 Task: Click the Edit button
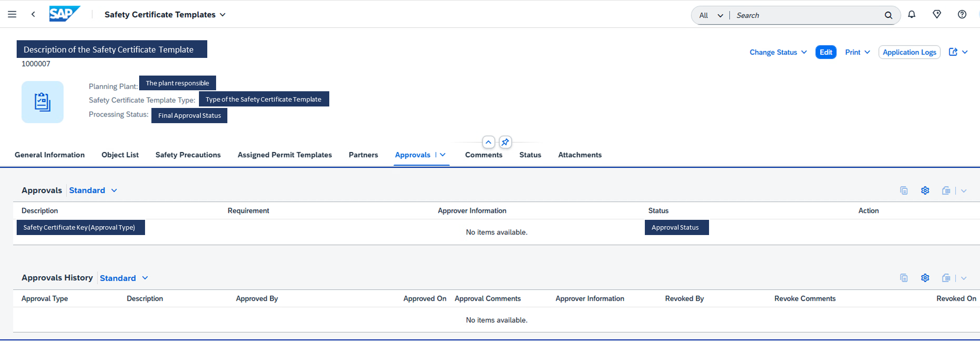point(826,53)
